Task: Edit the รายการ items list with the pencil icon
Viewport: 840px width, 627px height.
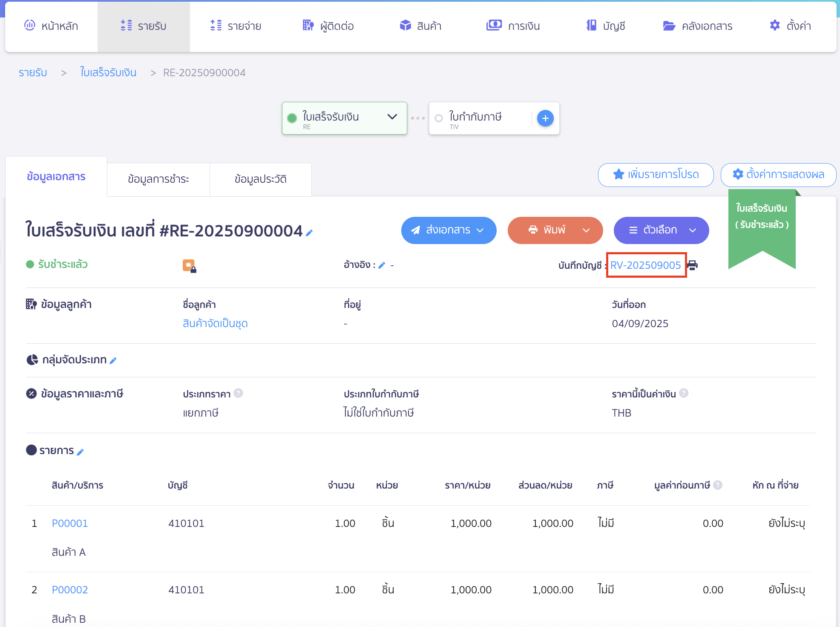Action: pyautogui.click(x=80, y=452)
